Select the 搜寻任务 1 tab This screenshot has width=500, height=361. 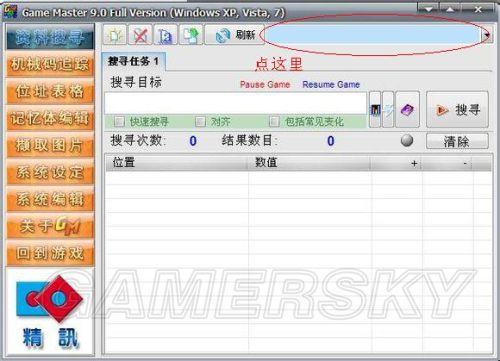pyautogui.click(x=133, y=61)
